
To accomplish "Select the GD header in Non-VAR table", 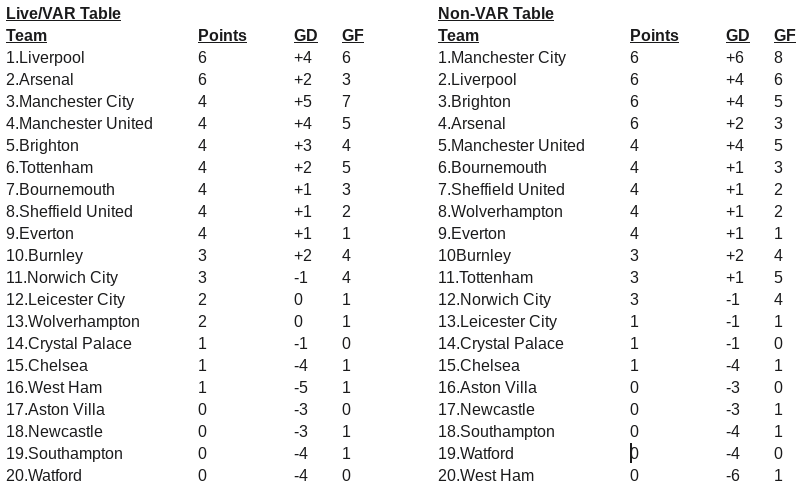I will point(737,36).
